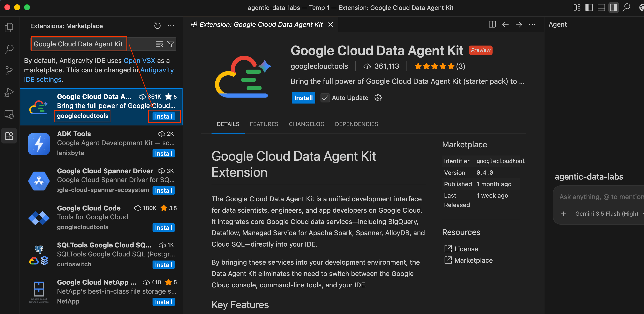This screenshot has height=314, width=644.
Task: Install Google Cloud Spanner Driver extension
Action: click(163, 191)
